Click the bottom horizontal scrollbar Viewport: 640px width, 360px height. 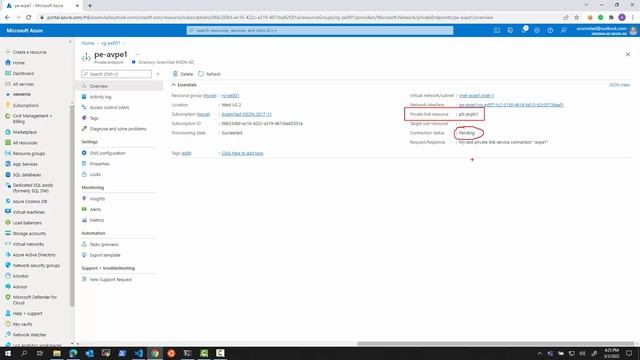(x=496, y=344)
